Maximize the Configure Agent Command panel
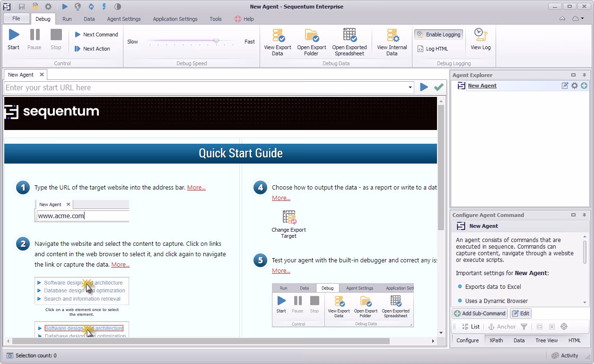594x364 pixels. 574,215
